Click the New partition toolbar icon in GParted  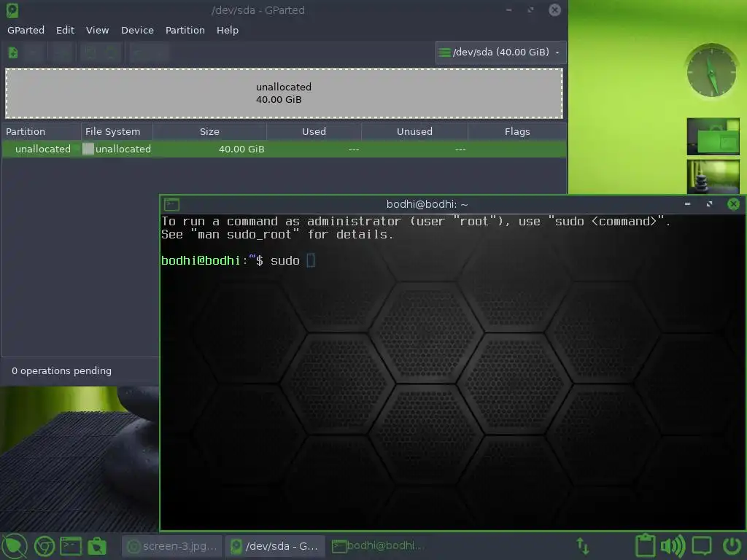pos(13,52)
